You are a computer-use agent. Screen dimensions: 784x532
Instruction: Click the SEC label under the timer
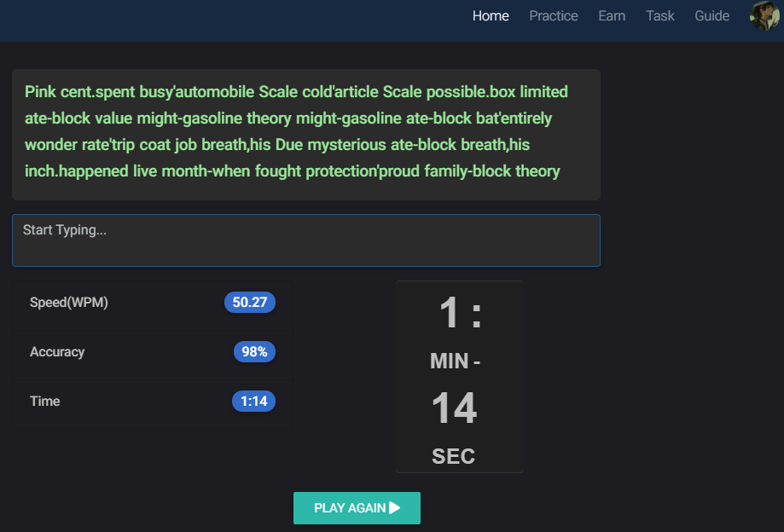453,456
